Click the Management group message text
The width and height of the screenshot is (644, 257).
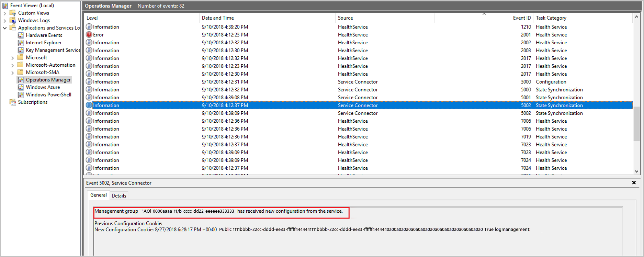pos(219,211)
